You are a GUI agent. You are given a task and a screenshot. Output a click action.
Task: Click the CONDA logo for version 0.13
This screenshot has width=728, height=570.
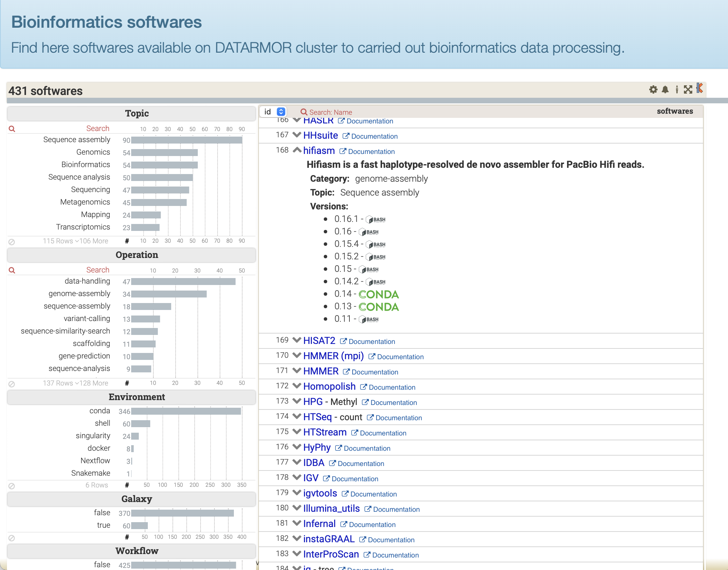coord(379,307)
